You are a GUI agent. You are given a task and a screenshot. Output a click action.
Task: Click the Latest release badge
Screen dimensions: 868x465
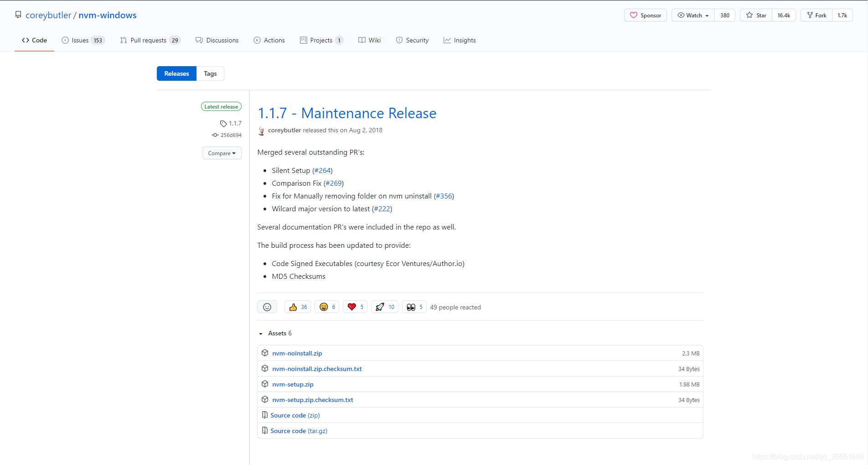coord(221,106)
